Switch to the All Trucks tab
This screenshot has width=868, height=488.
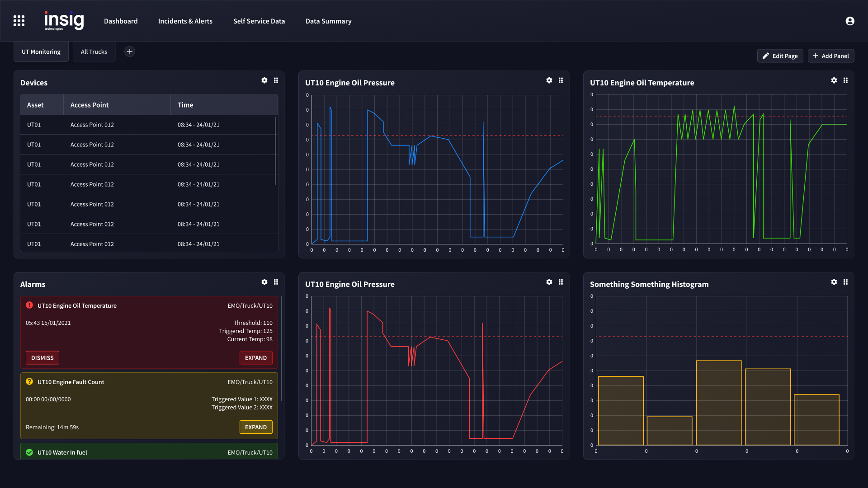[x=94, y=51]
